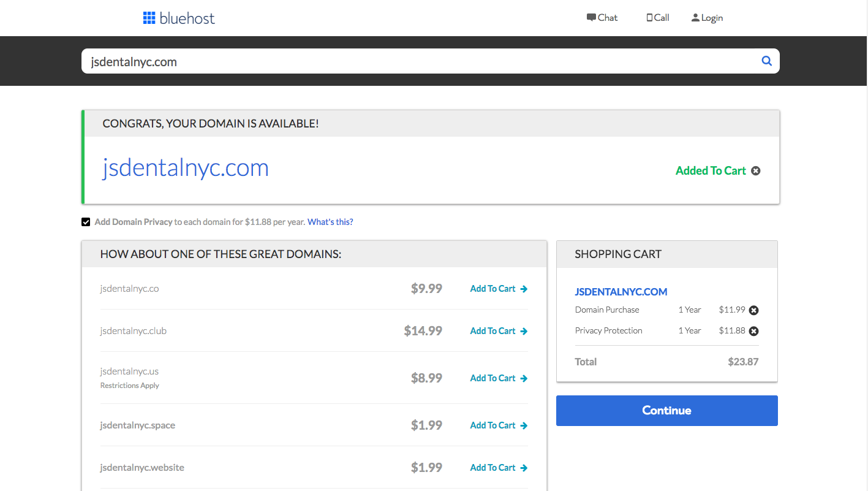This screenshot has width=868, height=491.
Task: Add jsdentalnyc.club via its arrow
Action: (524, 330)
